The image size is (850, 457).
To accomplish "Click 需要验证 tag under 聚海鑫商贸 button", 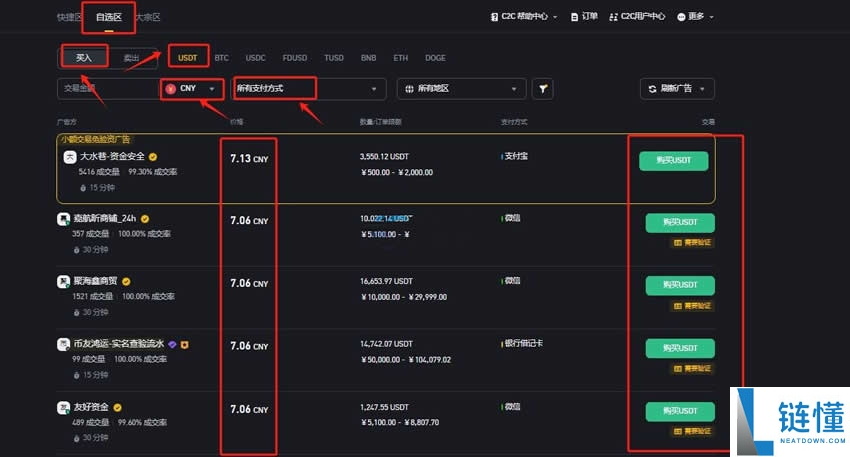I will coord(692,306).
